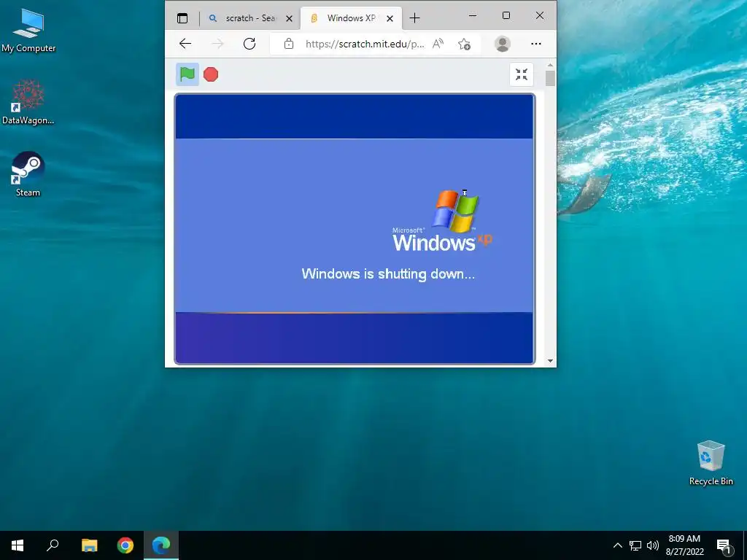This screenshot has width=747, height=560.
Task: Go back to the previous page
Action: [x=185, y=44]
